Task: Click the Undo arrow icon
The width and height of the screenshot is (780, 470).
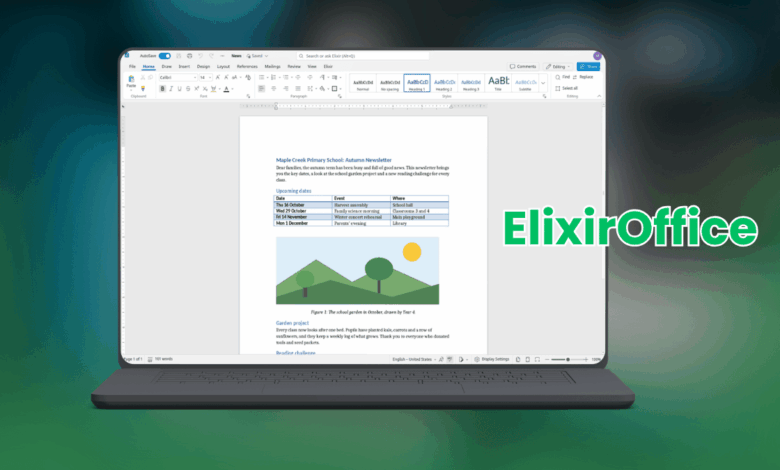Action: [200, 56]
